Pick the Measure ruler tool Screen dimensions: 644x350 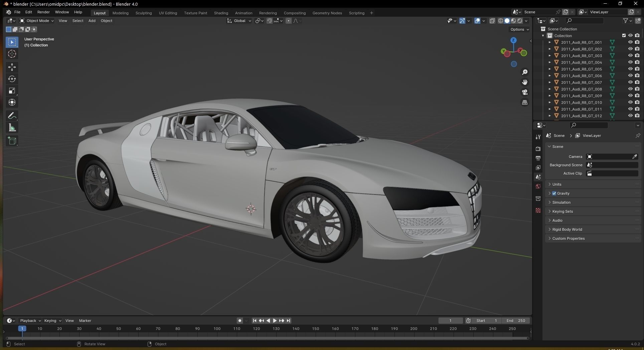tap(12, 128)
